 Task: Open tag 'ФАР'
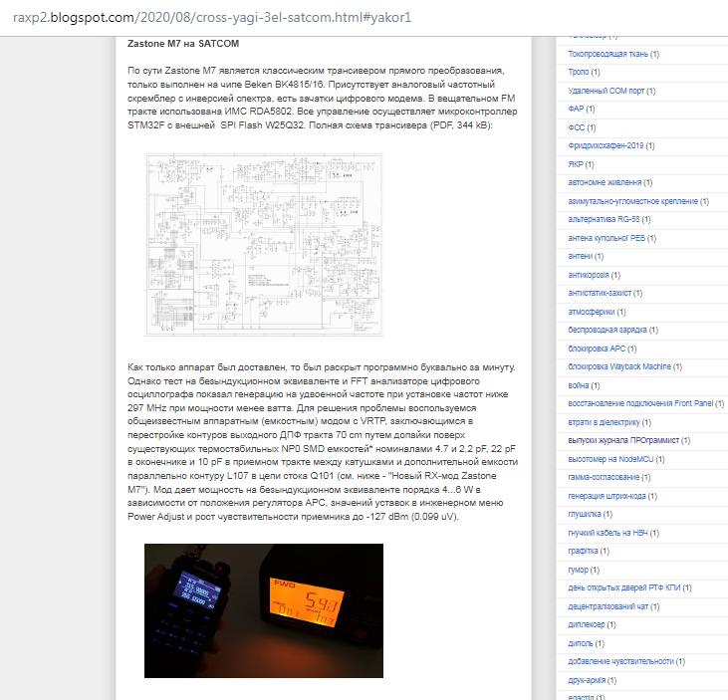coord(576,109)
